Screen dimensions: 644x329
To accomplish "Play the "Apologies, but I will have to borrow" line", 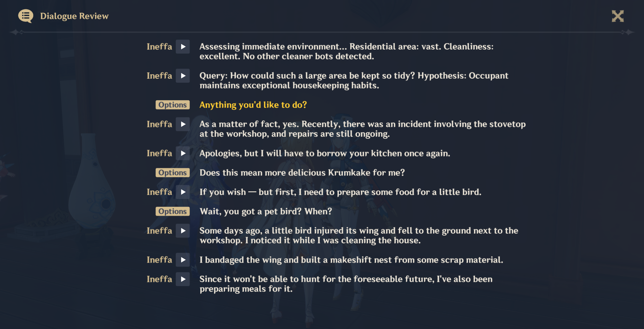I will [183, 153].
